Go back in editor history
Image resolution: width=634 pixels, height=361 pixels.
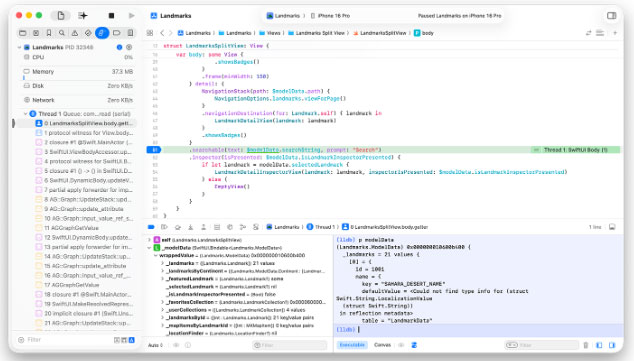(162, 33)
